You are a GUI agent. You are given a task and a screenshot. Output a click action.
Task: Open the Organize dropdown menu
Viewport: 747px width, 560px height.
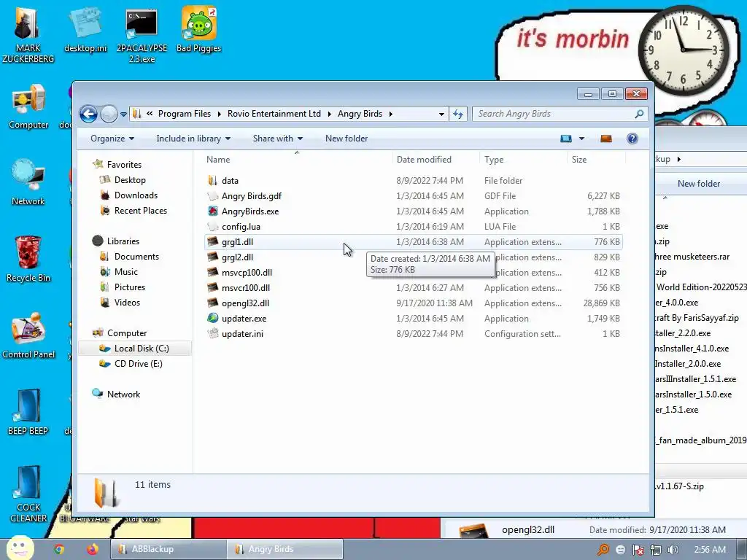coord(112,139)
